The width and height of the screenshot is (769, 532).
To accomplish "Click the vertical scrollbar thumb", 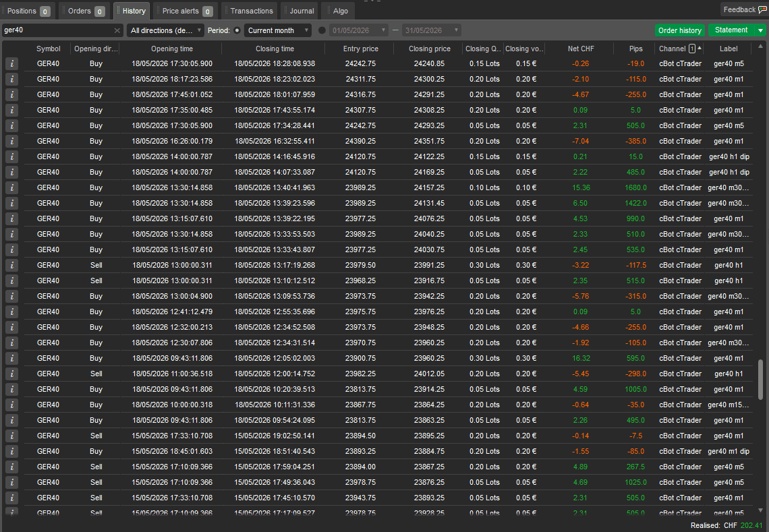I will tap(761, 380).
